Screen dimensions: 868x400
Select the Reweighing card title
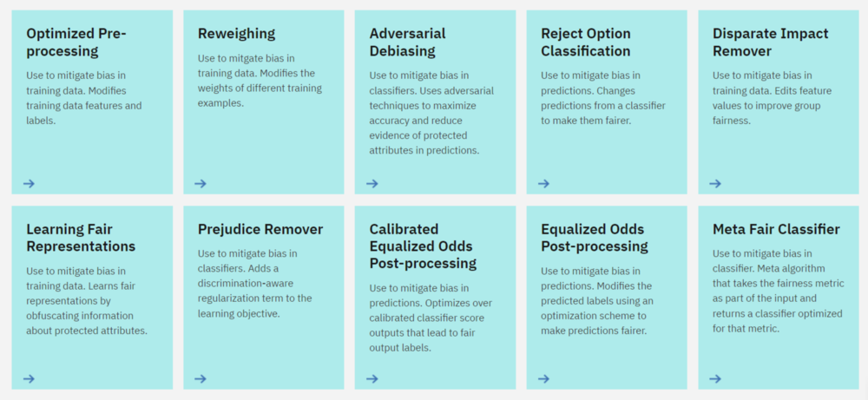[236, 34]
